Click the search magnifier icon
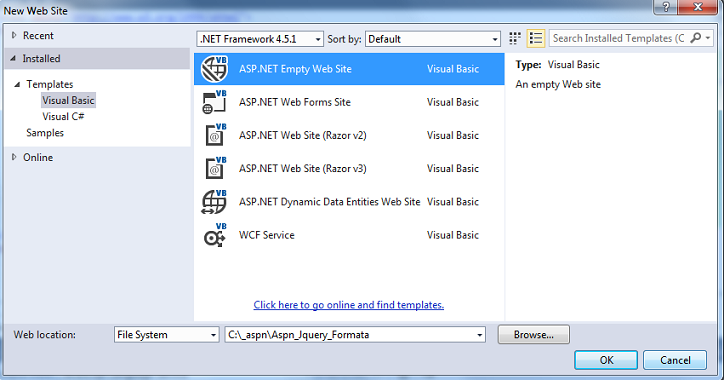The height and width of the screenshot is (380, 724). (x=695, y=38)
